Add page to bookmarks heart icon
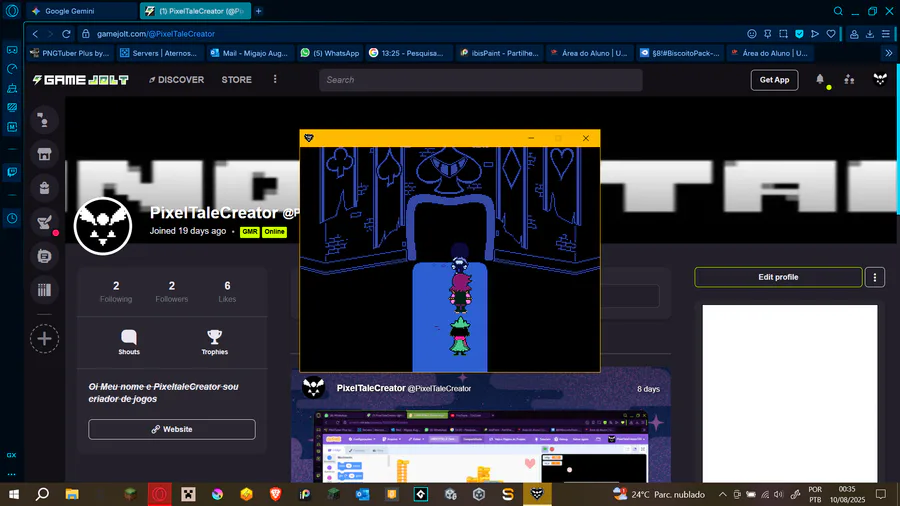 click(x=831, y=34)
